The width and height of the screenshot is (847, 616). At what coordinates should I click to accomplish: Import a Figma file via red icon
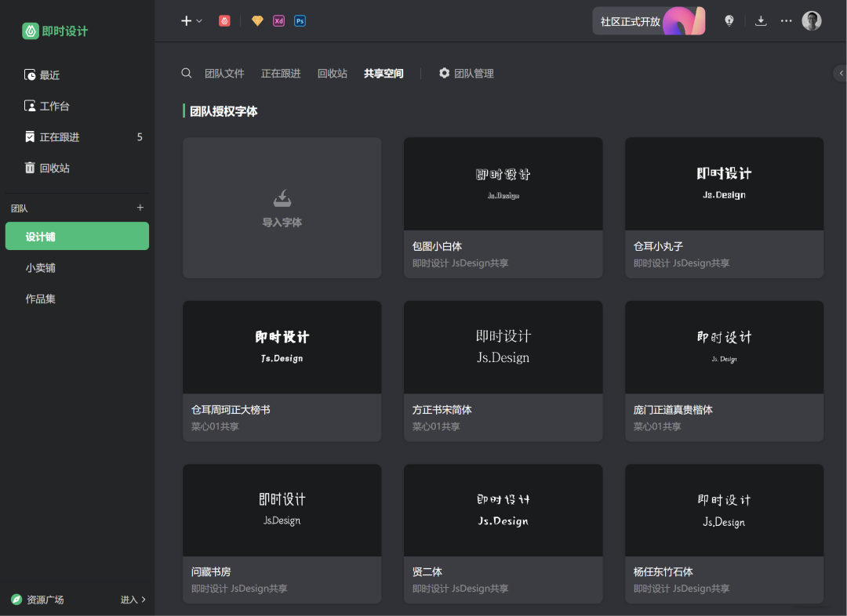225,21
